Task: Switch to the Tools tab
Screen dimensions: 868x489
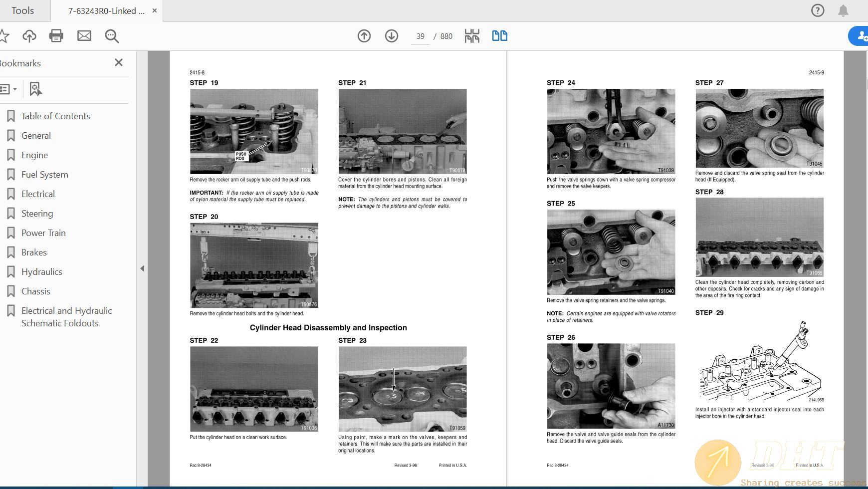Action: pyautogui.click(x=22, y=10)
